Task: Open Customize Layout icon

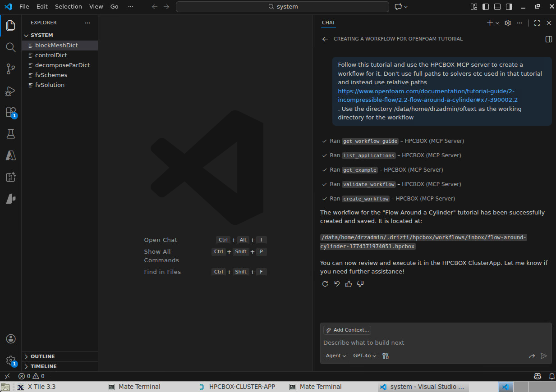Action: [x=473, y=7]
